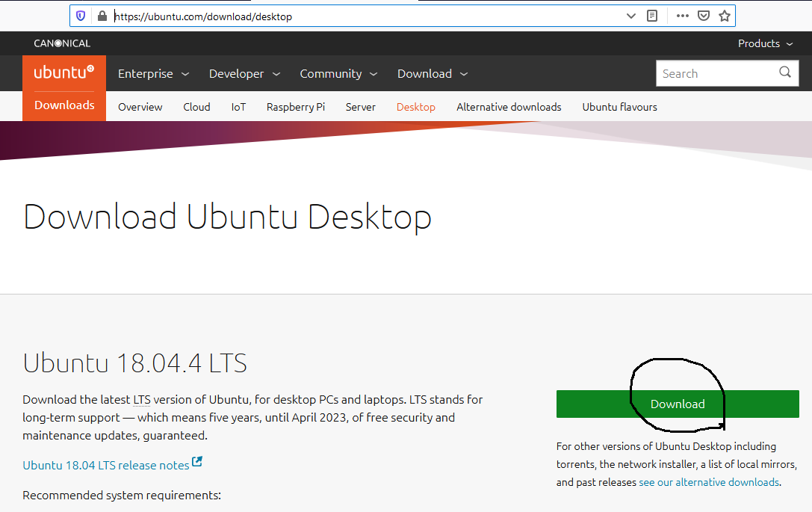
Task: Open page actions three-dots menu
Action: pos(683,16)
